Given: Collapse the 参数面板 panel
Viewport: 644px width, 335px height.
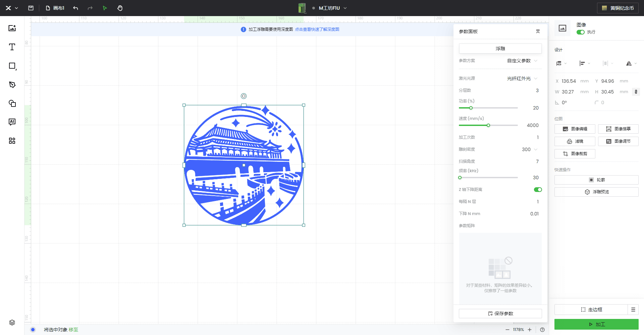Looking at the screenshot, I should (x=538, y=31).
